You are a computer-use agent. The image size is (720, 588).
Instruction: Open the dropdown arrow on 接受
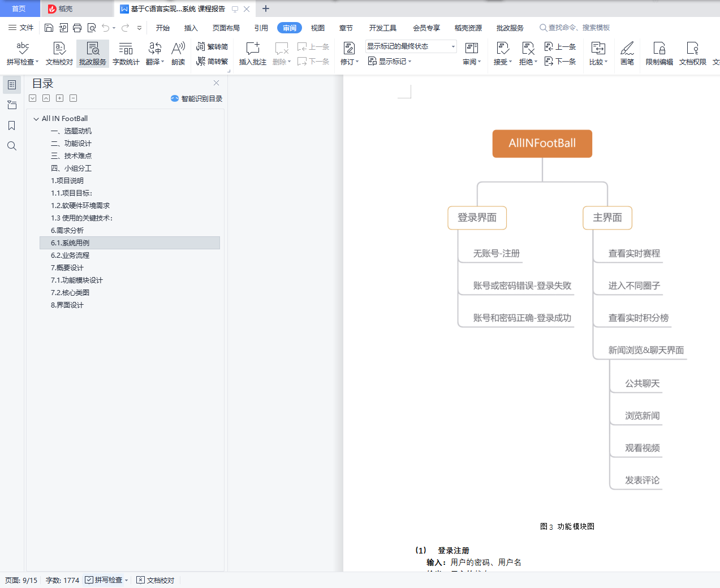pos(511,62)
